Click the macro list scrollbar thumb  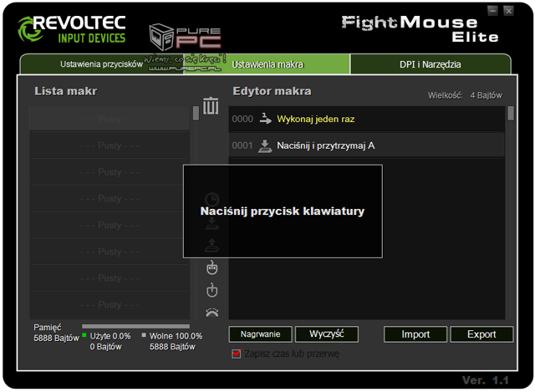point(196,114)
